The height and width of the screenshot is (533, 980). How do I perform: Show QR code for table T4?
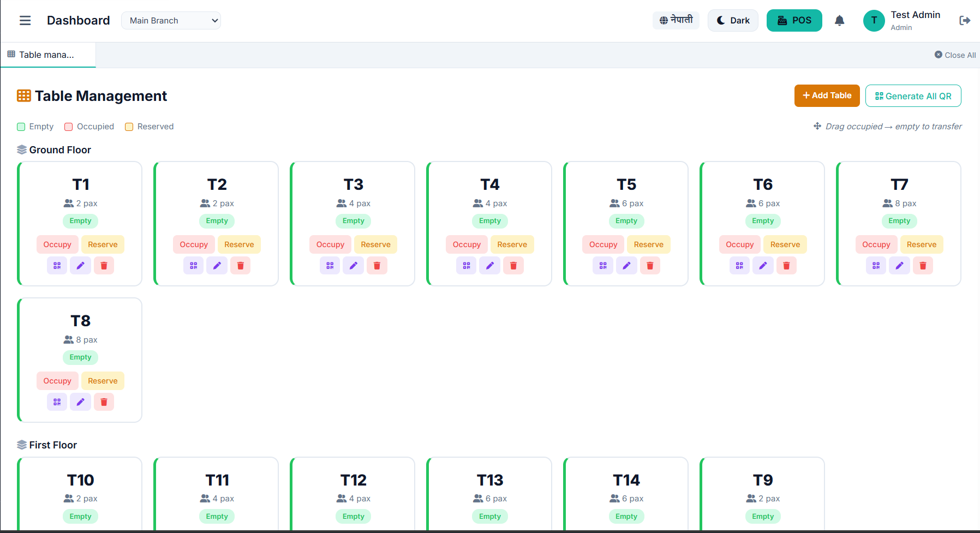click(x=467, y=266)
